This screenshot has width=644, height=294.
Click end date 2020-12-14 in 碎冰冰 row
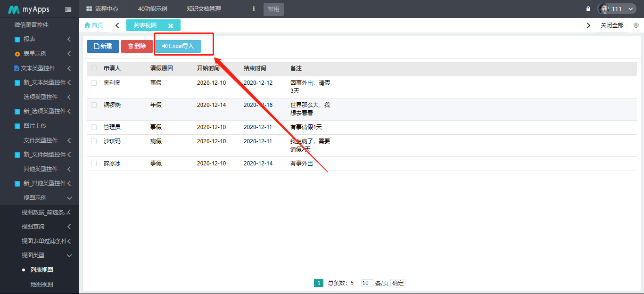(x=258, y=163)
